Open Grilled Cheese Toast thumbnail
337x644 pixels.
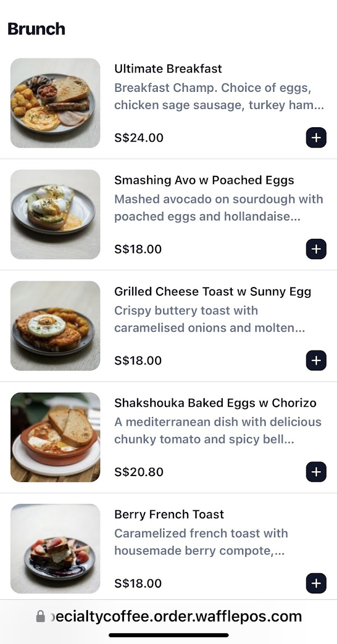55,326
